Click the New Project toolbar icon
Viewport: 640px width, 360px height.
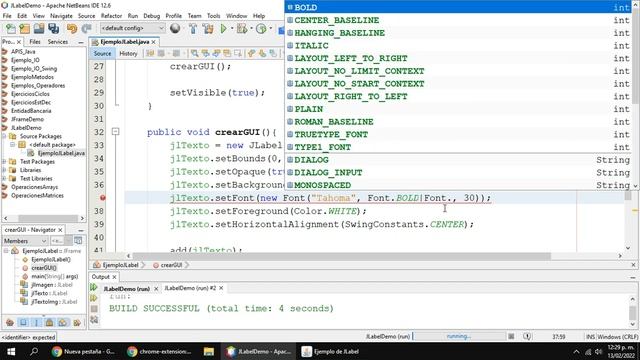24,28
